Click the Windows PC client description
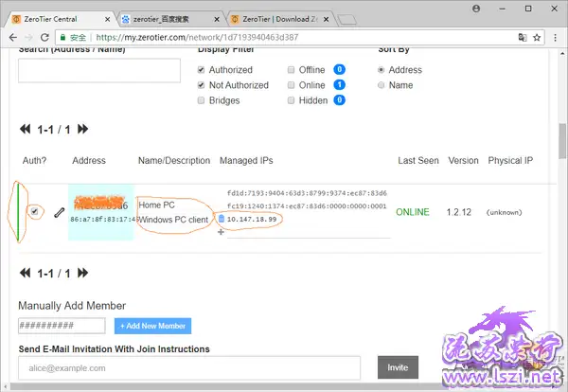 (x=173, y=220)
